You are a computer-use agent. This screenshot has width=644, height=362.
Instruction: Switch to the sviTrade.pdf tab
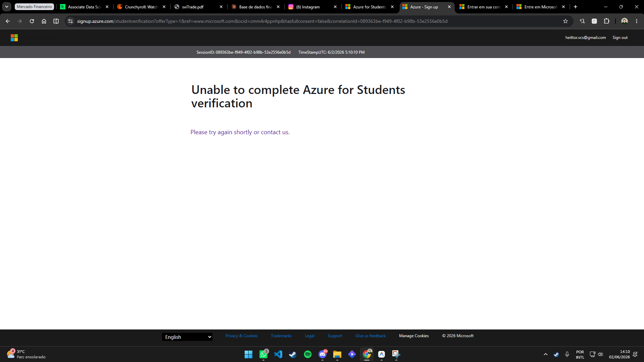[x=198, y=7]
